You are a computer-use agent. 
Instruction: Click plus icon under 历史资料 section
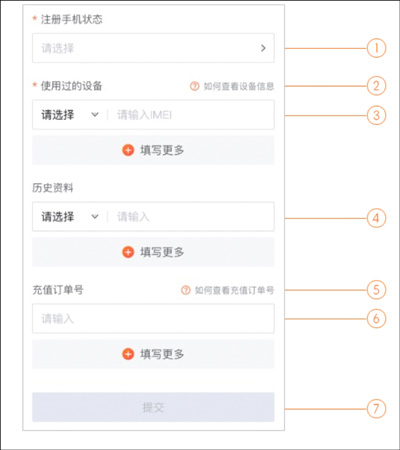click(128, 252)
